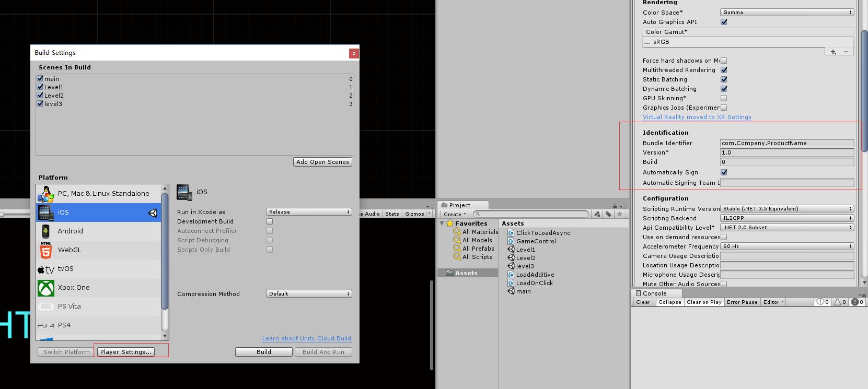Select the PC, Mac & Linux Standalone platform
The width and height of the screenshot is (868, 389).
[99, 194]
